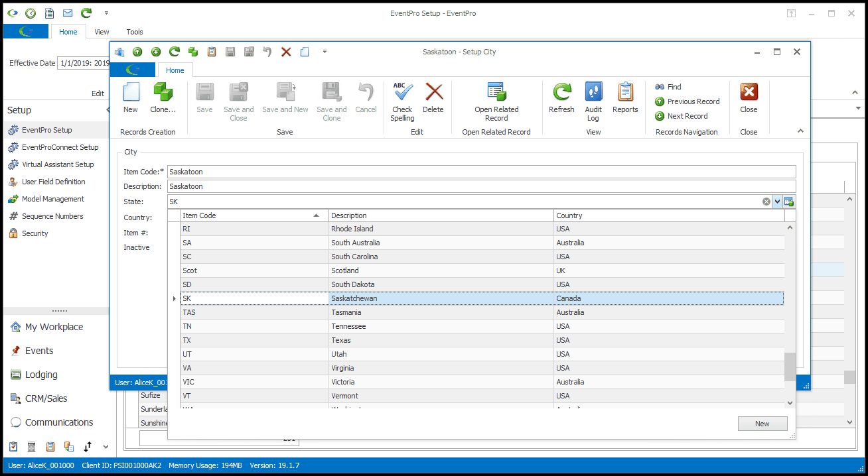
Task: Click the Description input field
Action: (x=481, y=186)
